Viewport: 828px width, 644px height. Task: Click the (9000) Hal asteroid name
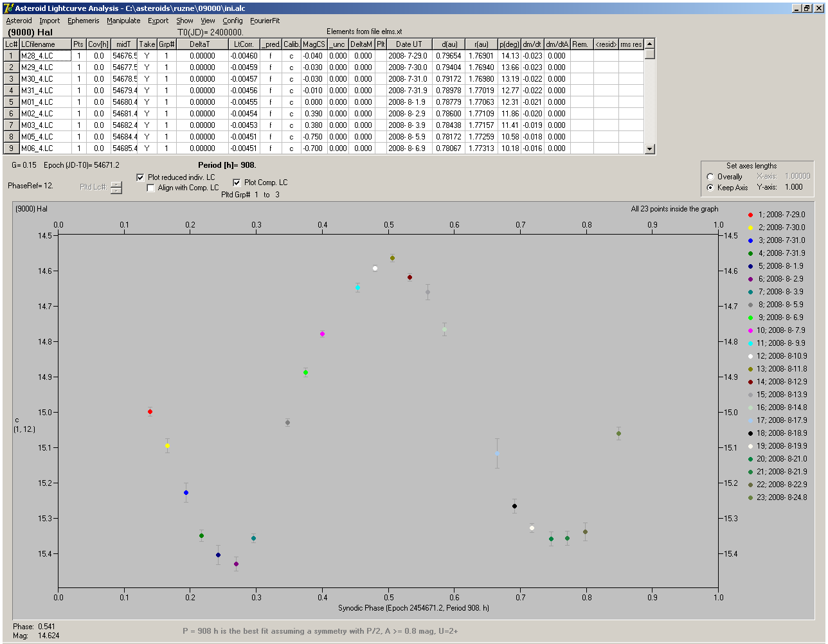[30, 32]
